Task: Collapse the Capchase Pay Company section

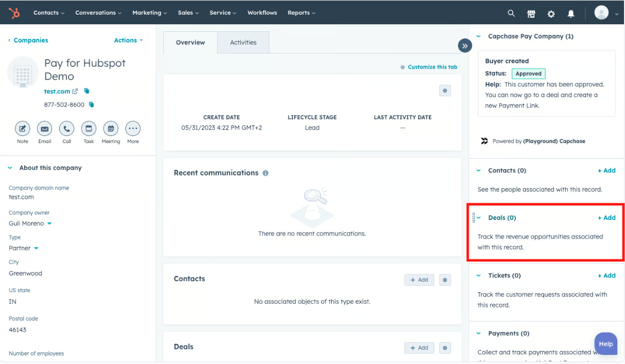Action: [479, 36]
